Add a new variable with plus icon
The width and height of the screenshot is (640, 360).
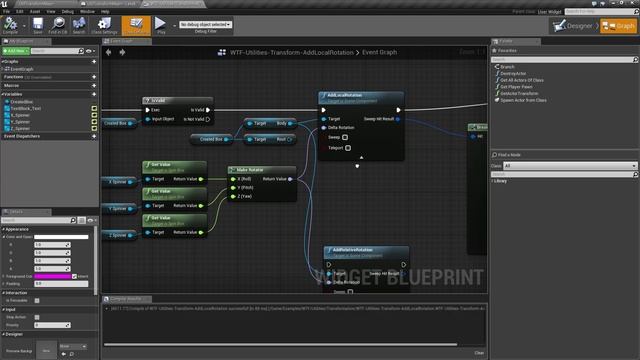(94, 94)
